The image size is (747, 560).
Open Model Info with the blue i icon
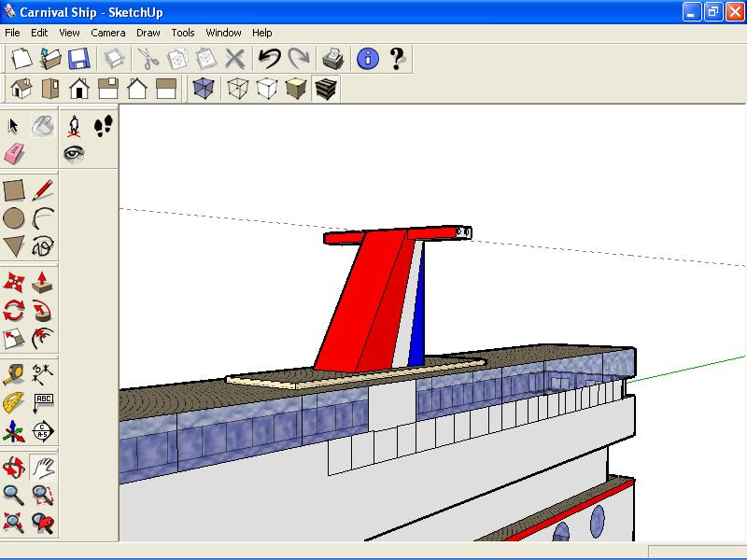point(368,59)
